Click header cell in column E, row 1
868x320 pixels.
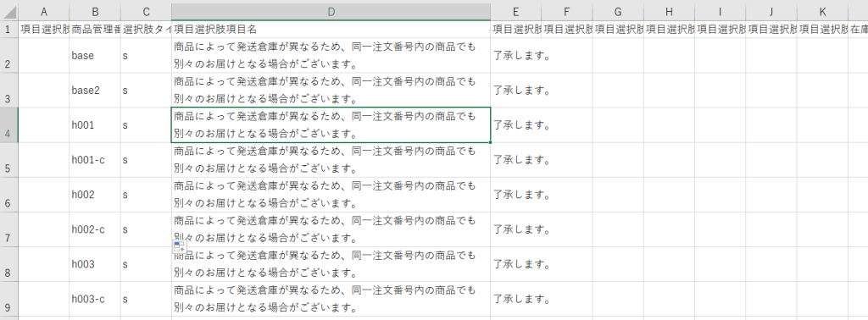(x=515, y=29)
